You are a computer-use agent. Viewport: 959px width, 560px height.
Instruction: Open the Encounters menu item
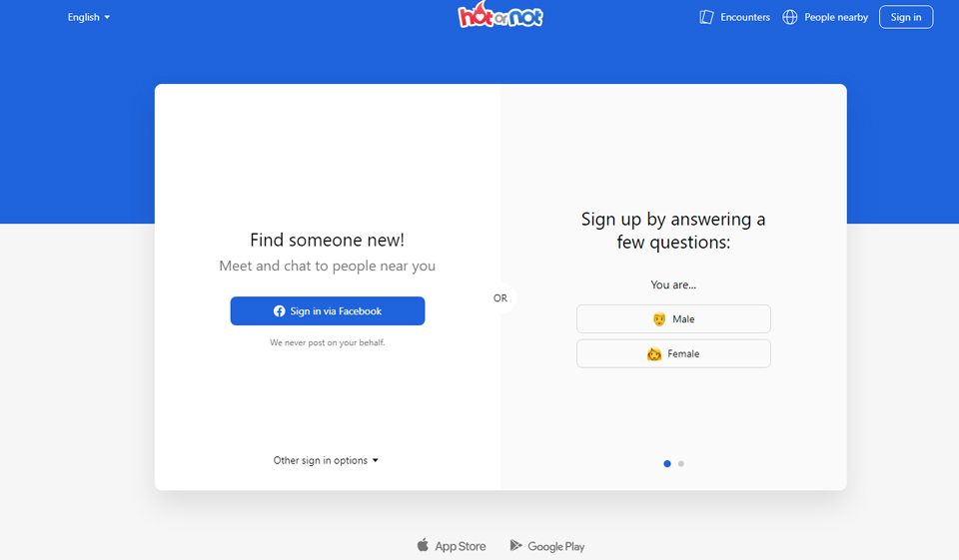click(x=745, y=17)
